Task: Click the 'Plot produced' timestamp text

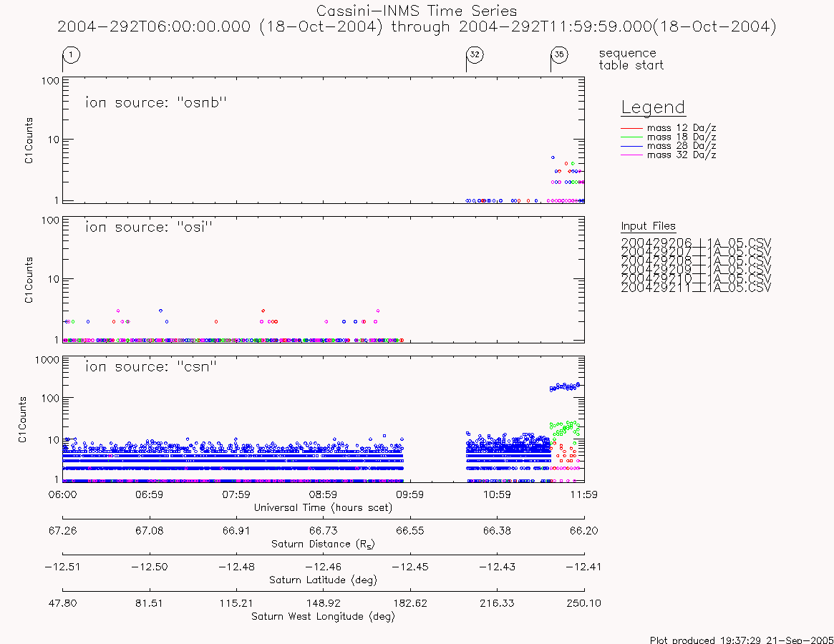Action: [742, 640]
